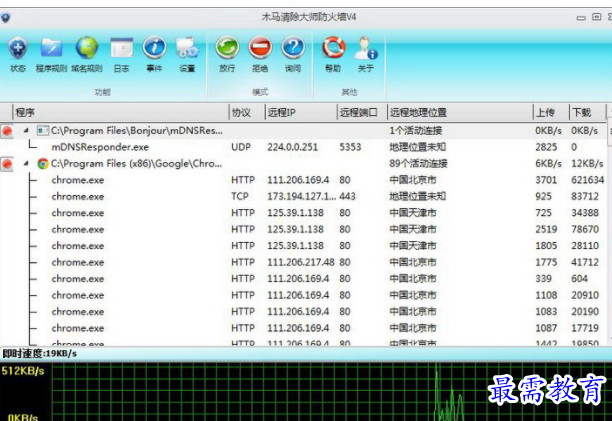Screen dimensions: 612x421
Task: Select chrome.exe row with download 621634
Action: pyautogui.click(x=304, y=180)
